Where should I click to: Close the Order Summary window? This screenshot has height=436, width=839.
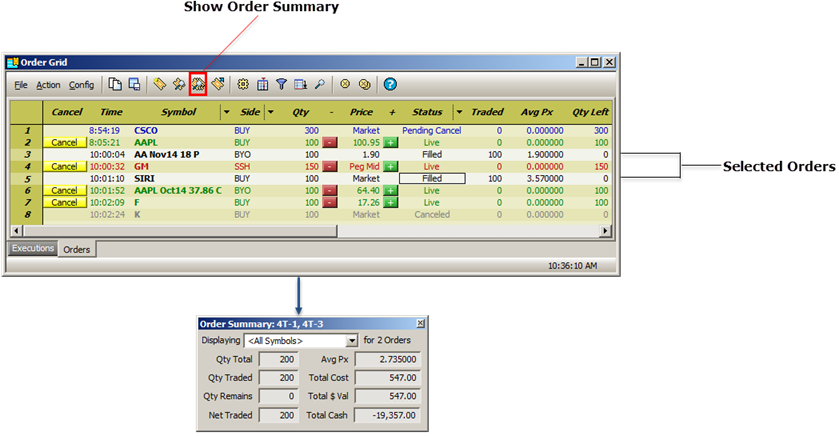coord(421,324)
